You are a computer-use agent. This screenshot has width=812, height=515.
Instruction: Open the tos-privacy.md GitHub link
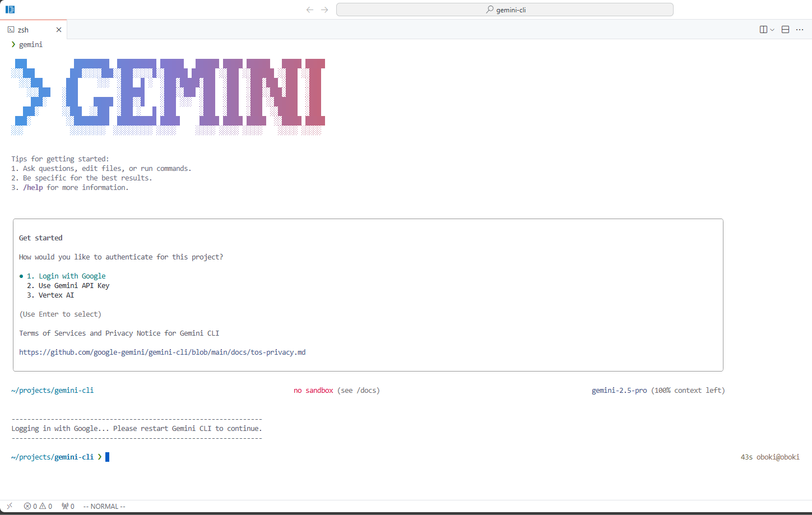(163, 352)
